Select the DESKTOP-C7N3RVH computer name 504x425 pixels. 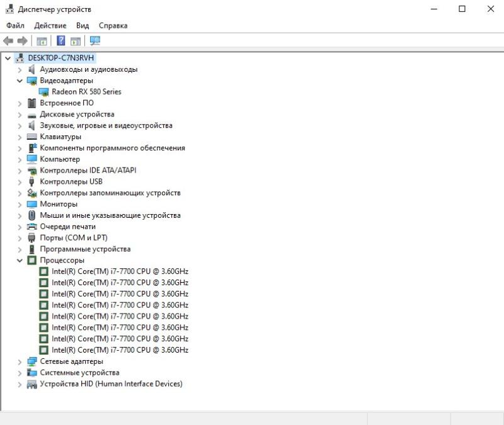pyautogui.click(x=60, y=58)
